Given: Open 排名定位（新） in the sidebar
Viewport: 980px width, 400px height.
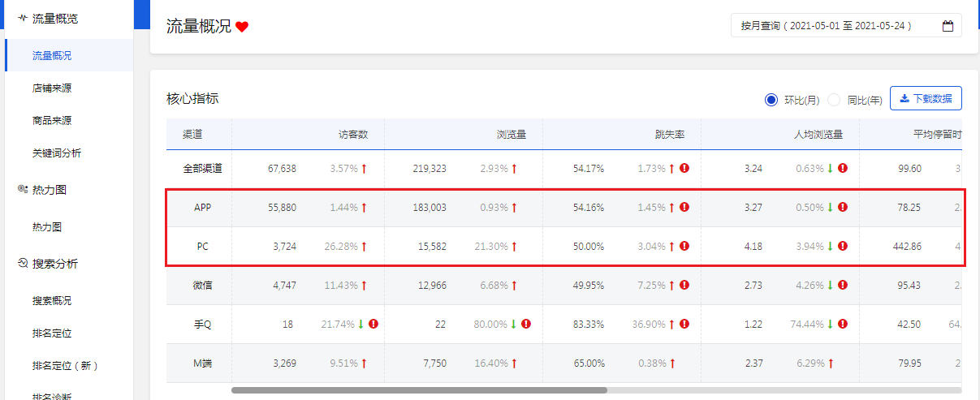Looking at the screenshot, I should pyautogui.click(x=67, y=365).
